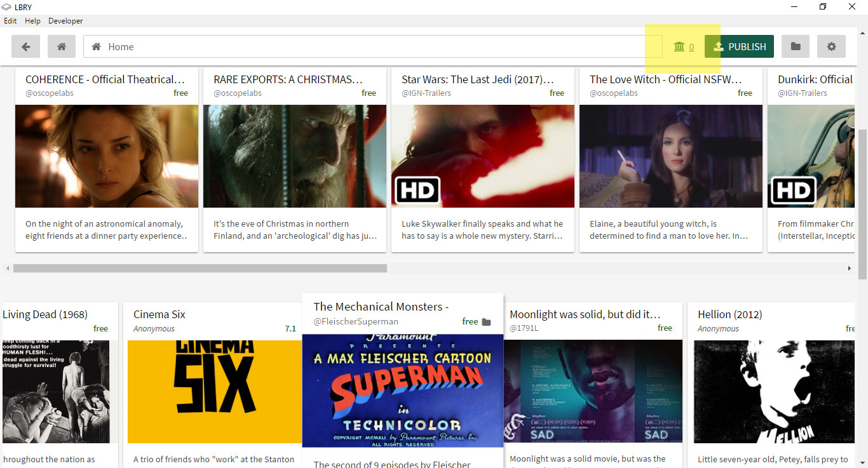Click the @1791L channel name
868x468 pixels.
tap(524, 328)
